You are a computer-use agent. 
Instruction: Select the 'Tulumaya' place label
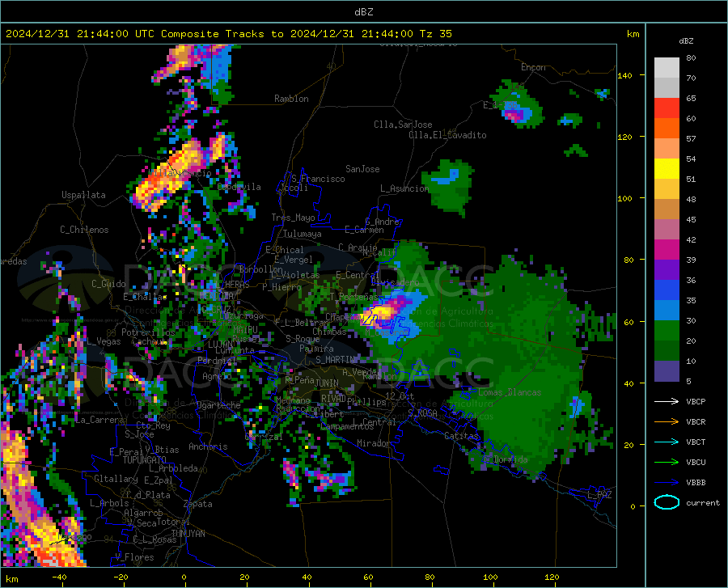click(302, 234)
